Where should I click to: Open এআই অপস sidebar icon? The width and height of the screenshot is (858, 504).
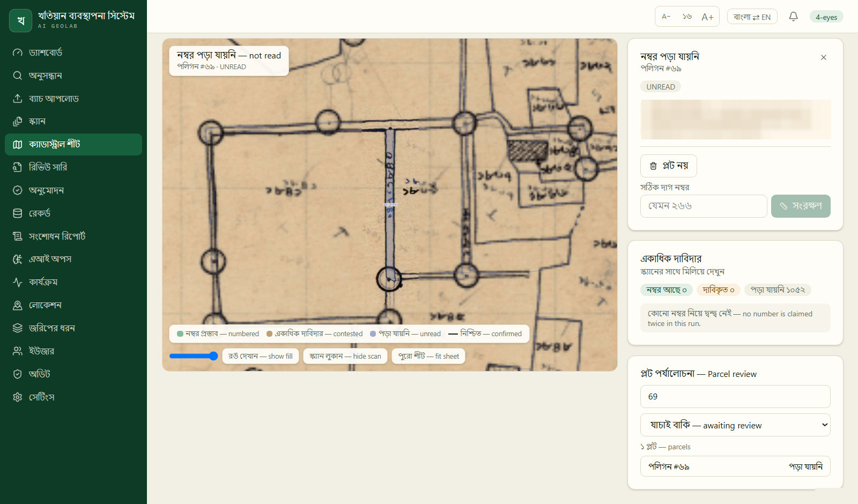tap(18, 259)
